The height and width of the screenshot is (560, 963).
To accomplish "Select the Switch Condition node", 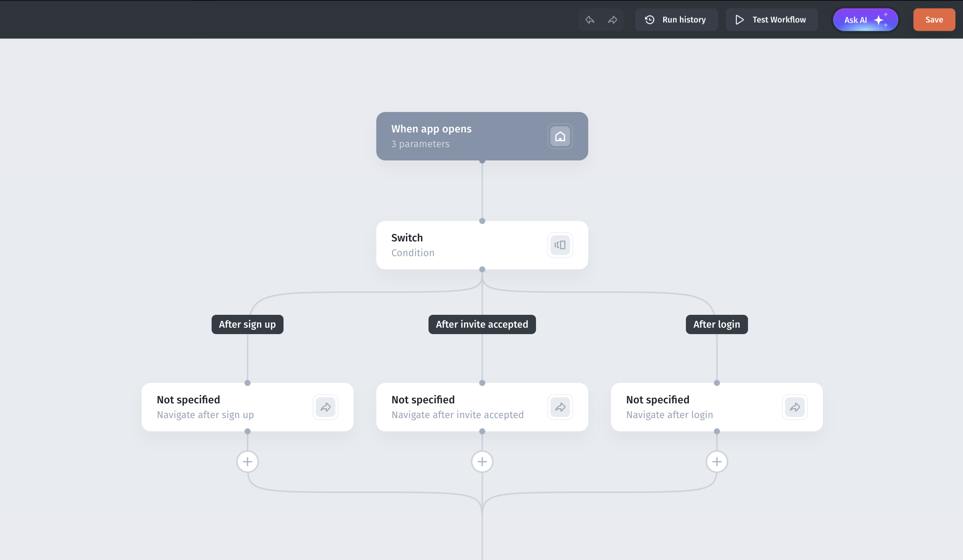I will coord(458,245).
